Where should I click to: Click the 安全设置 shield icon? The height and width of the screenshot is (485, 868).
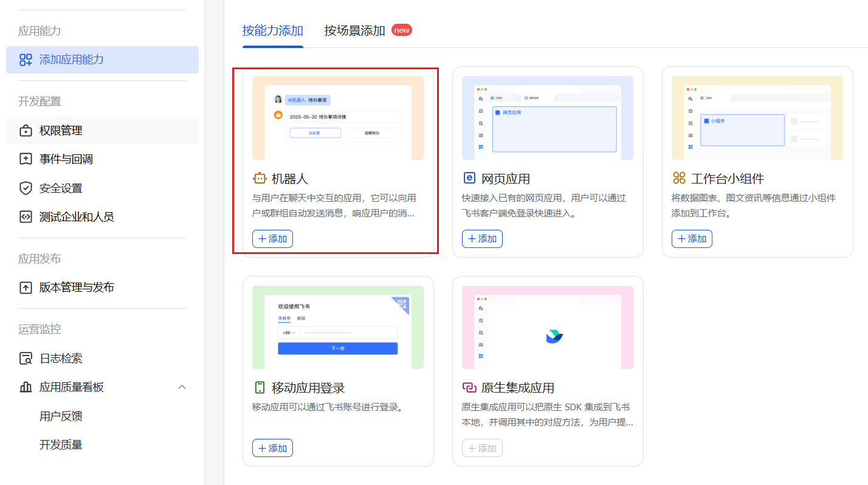pyautogui.click(x=26, y=188)
